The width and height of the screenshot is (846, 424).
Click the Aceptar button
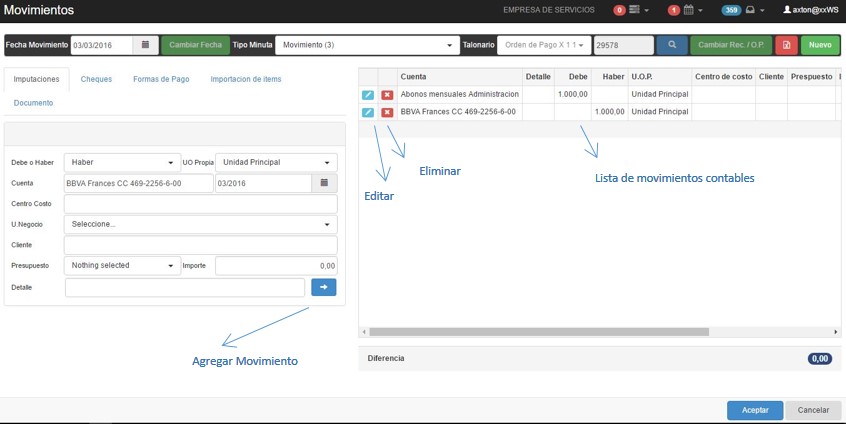tap(754, 410)
